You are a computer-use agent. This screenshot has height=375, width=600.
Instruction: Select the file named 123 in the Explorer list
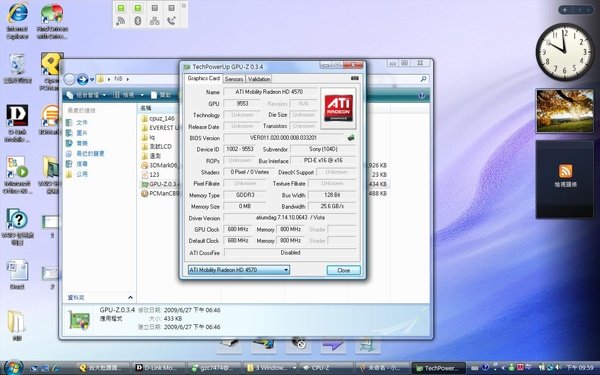coord(150,174)
